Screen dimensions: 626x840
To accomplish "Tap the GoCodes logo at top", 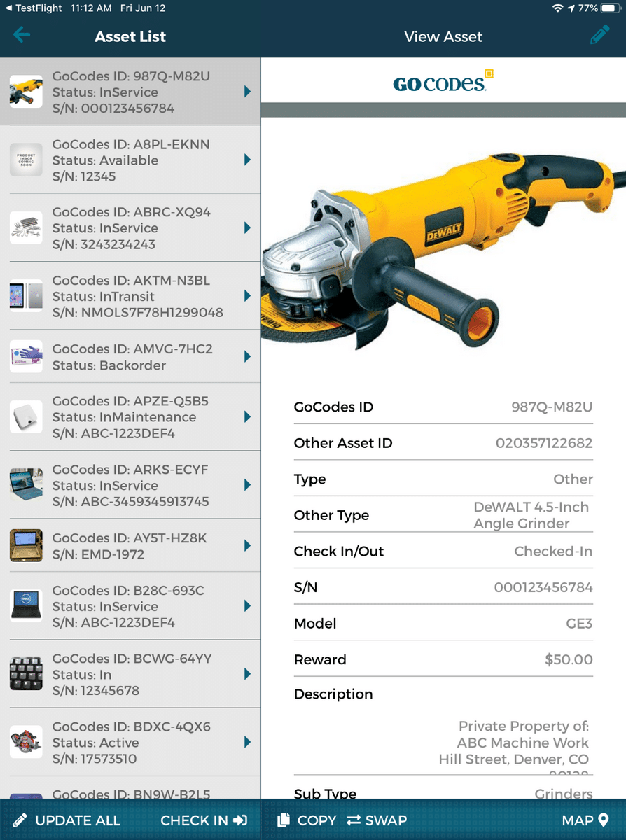I will [443, 83].
